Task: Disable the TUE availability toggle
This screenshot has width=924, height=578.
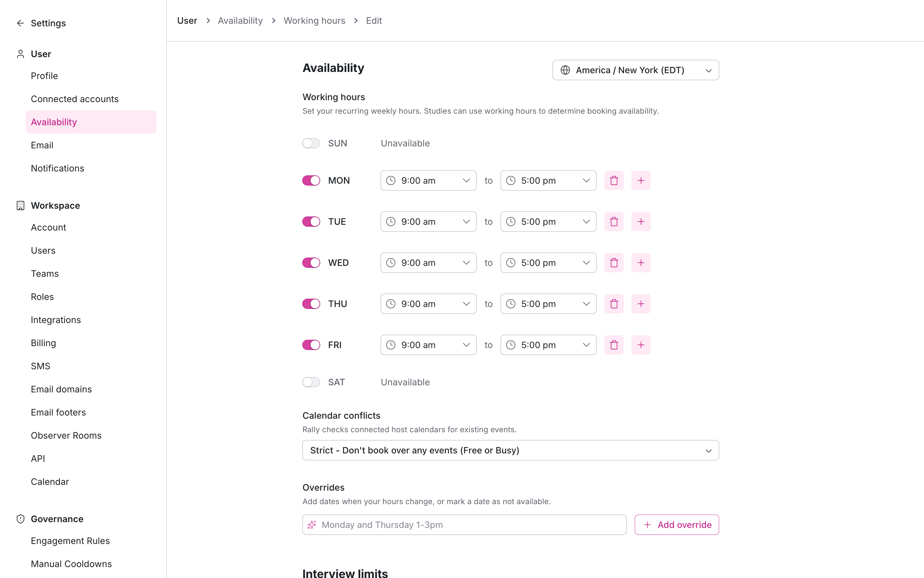Action: pos(311,222)
